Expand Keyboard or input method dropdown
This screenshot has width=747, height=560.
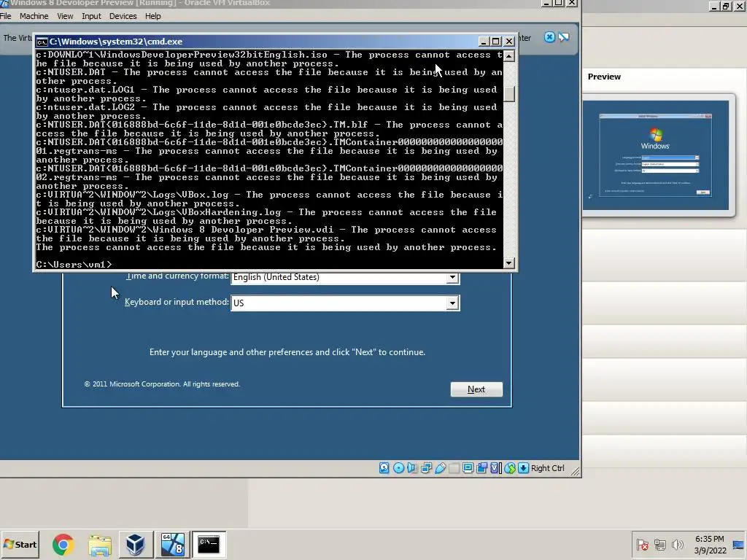(452, 303)
